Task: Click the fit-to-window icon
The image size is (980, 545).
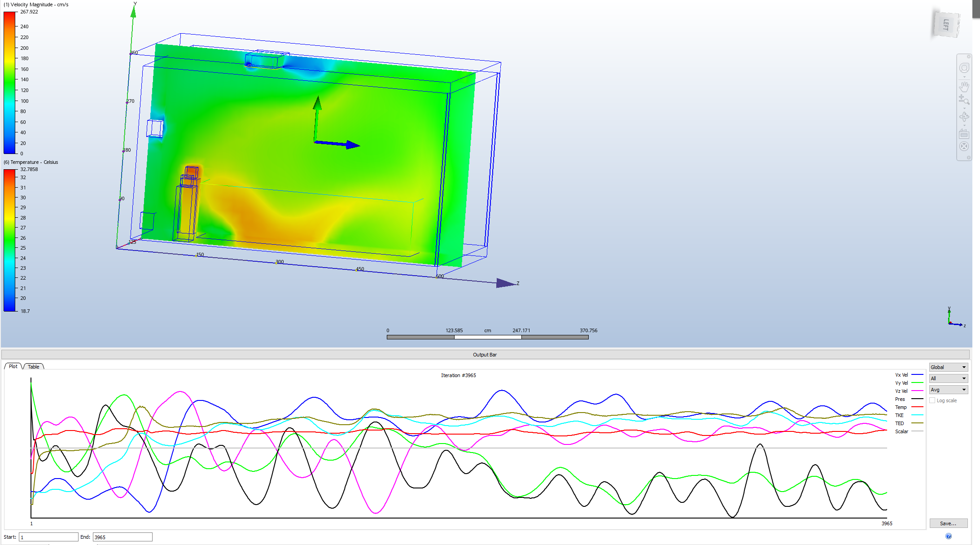Action: [x=964, y=147]
